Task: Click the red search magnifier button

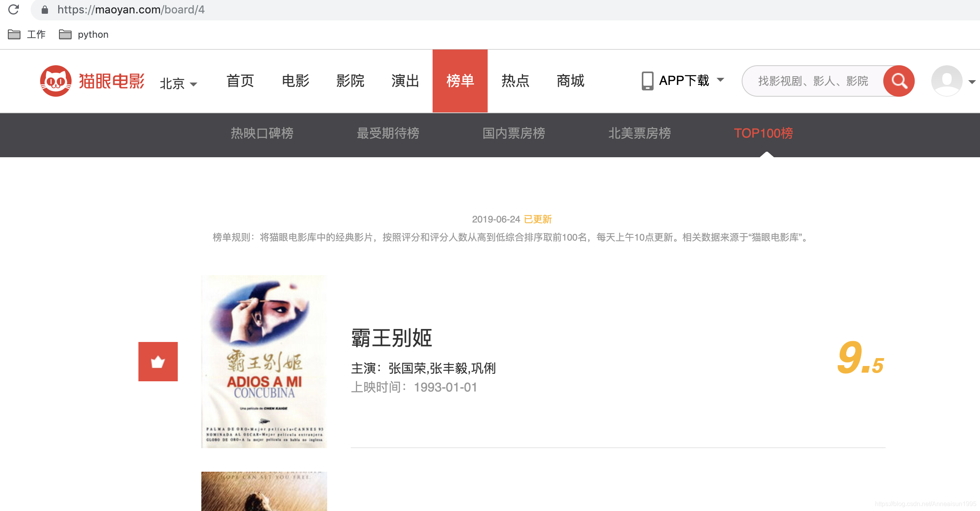Action: coord(899,81)
